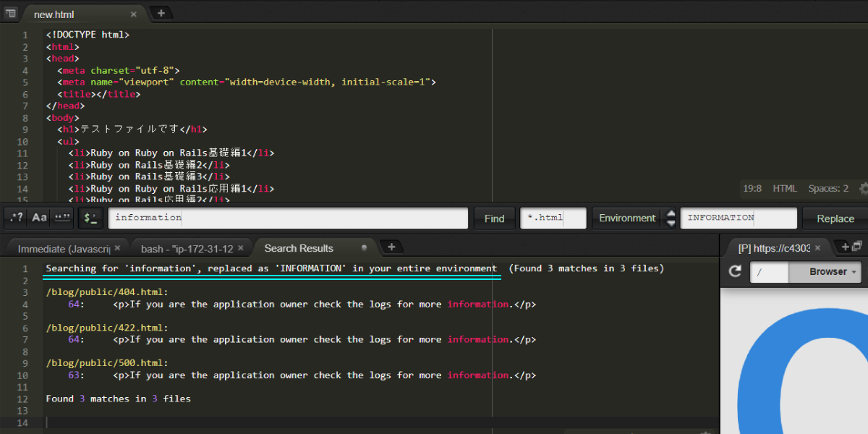Click the 'Found 3 matches in 3 files' line
The image size is (868, 434).
click(x=119, y=399)
